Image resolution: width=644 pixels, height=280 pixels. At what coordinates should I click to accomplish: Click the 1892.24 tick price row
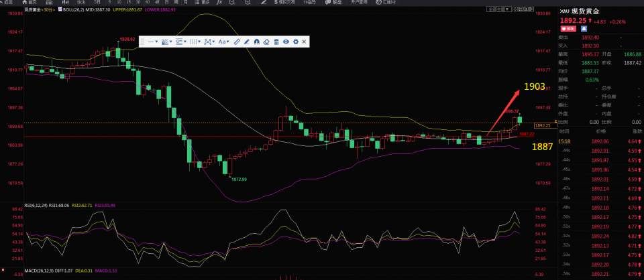pos(600,236)
